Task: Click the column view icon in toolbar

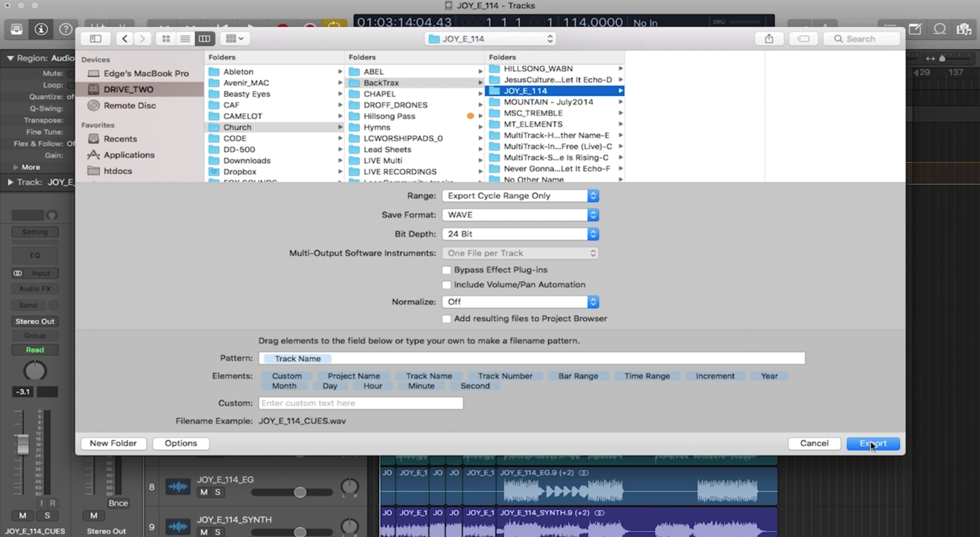Action: [x=204, y=38]
